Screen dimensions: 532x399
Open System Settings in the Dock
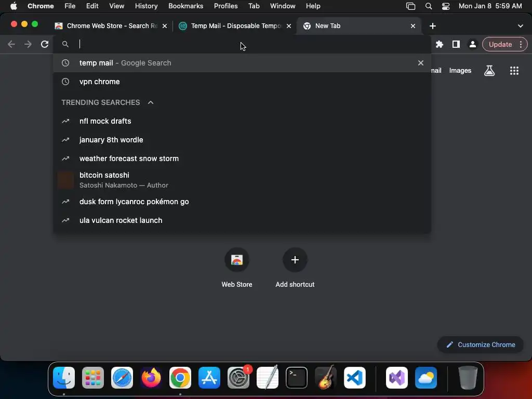pos(238,378)
